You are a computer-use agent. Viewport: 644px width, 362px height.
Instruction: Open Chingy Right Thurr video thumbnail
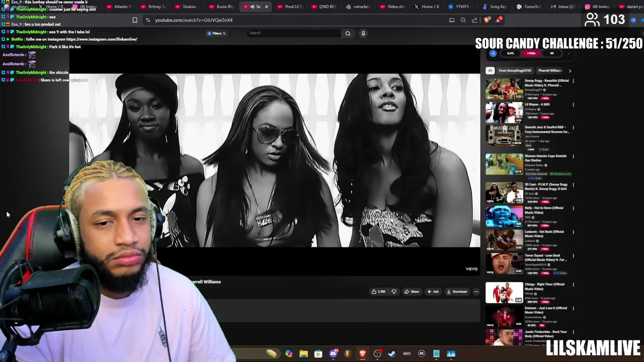coord(504,293)
